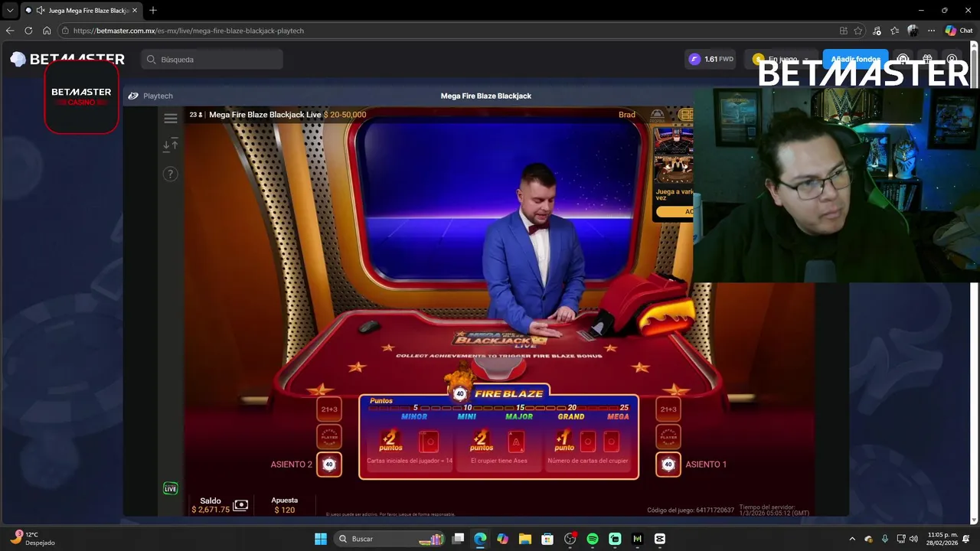Screen dimensions: 980x551
Task: Click the Asiento 2 main bet chip
Action: click(x=329, y=465)
